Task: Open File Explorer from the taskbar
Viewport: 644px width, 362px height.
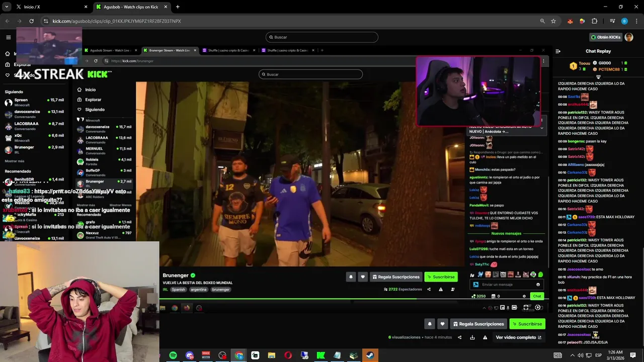Action: click(272, 355)
